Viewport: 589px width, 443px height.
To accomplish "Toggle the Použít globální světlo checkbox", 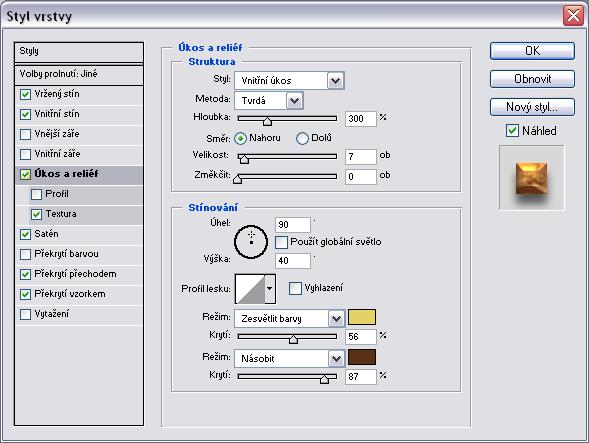I will point(281,242).
